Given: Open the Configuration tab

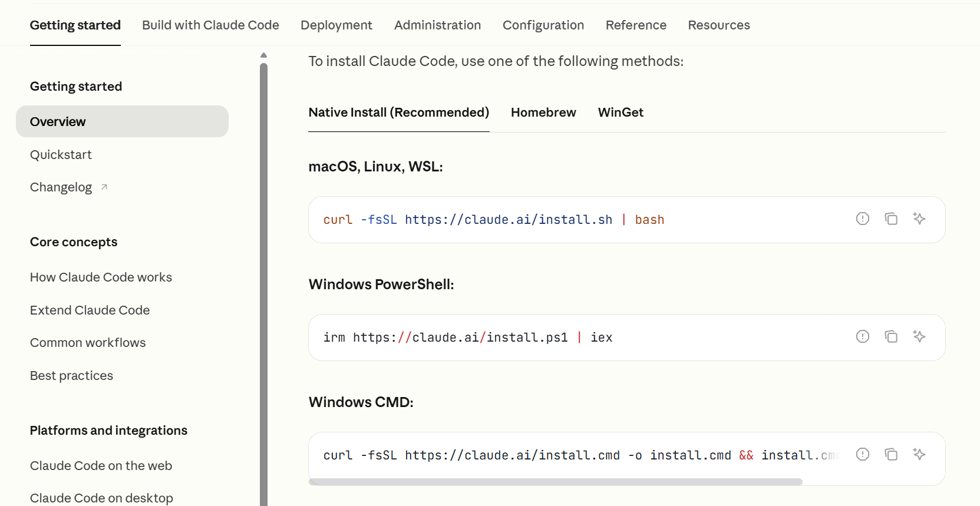Looking at the screenshot, I should click(x=543, y=25).
